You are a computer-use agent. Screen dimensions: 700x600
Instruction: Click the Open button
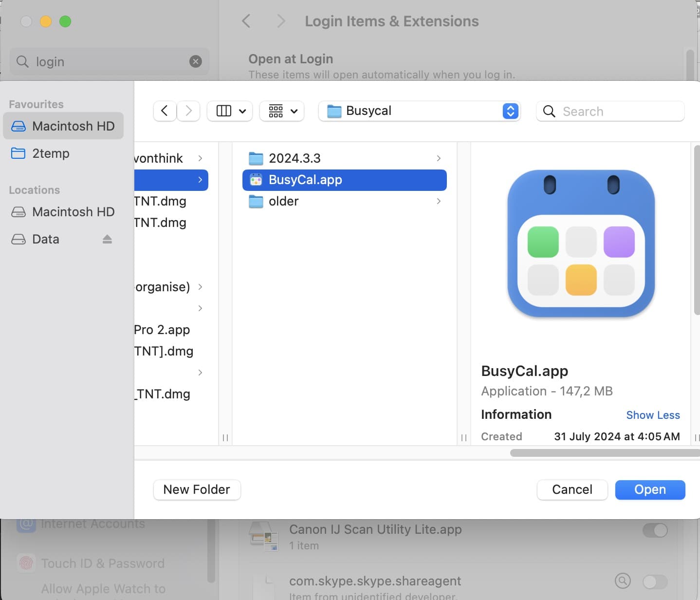[x=650, y=489]
